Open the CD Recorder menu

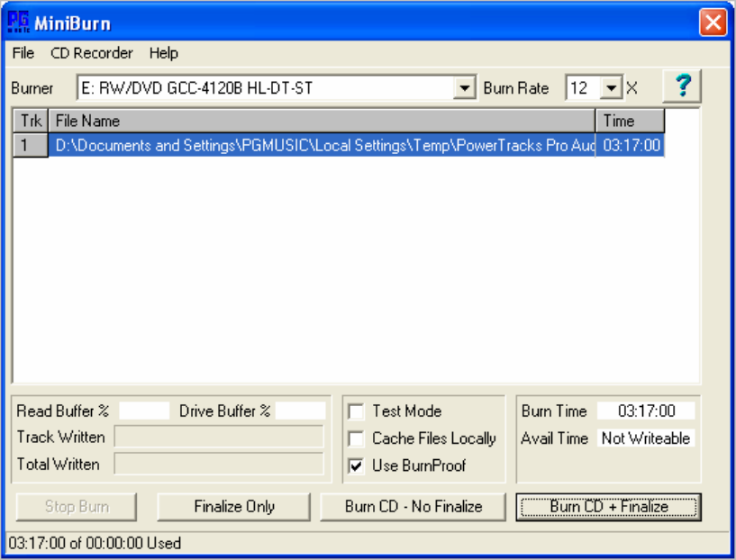pos(92,53)
